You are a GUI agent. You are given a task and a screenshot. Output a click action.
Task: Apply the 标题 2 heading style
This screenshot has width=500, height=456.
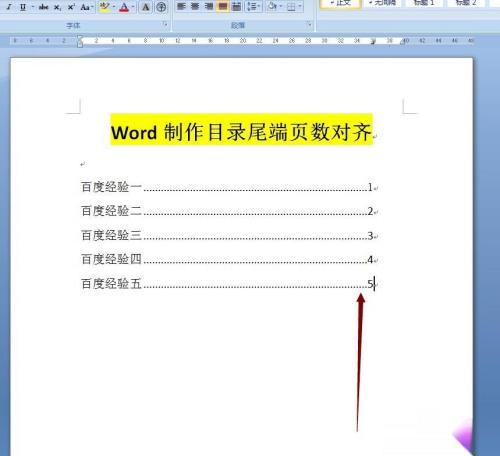[466, 3]
